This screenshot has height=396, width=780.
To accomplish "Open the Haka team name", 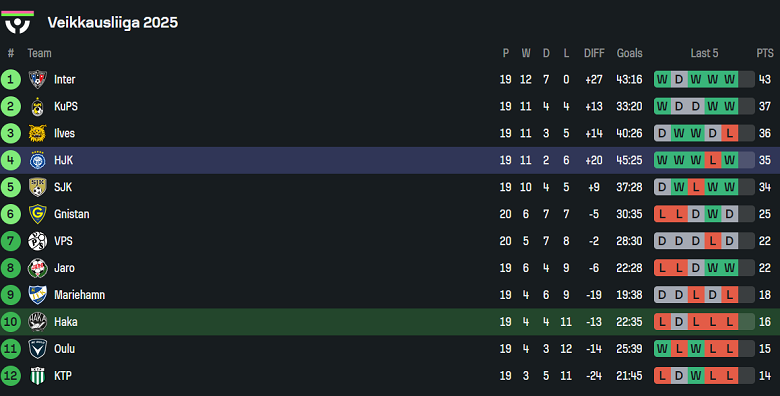I will (66, 322).
